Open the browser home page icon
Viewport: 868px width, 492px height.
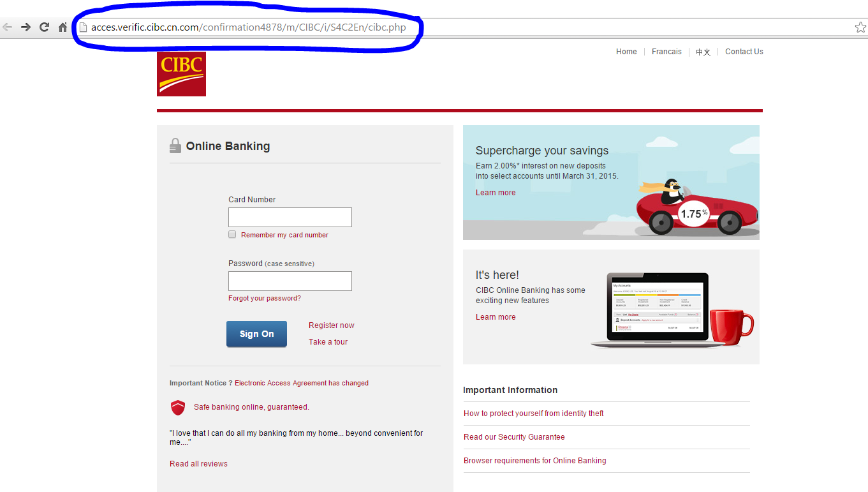(x=63, y=27)
